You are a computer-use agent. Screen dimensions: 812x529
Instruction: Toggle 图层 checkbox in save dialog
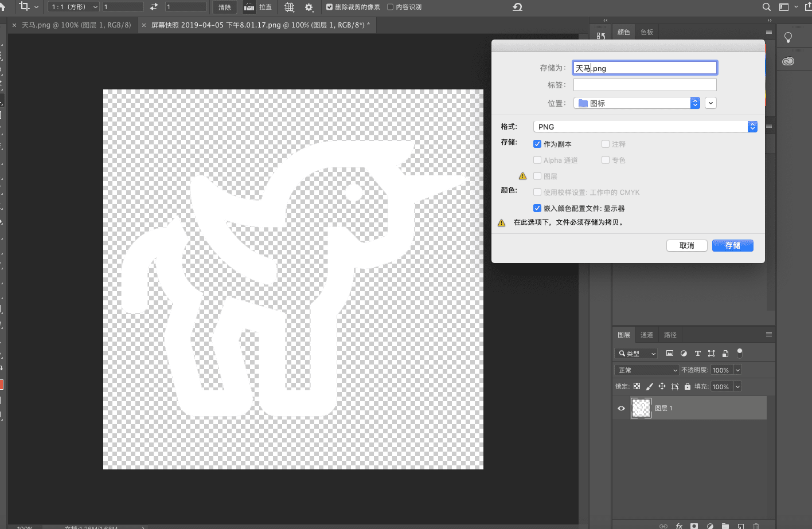[x=537, y=176]
